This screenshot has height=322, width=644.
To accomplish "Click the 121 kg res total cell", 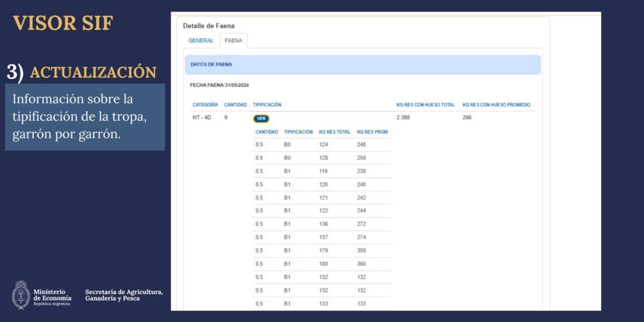I will (324, 198).
